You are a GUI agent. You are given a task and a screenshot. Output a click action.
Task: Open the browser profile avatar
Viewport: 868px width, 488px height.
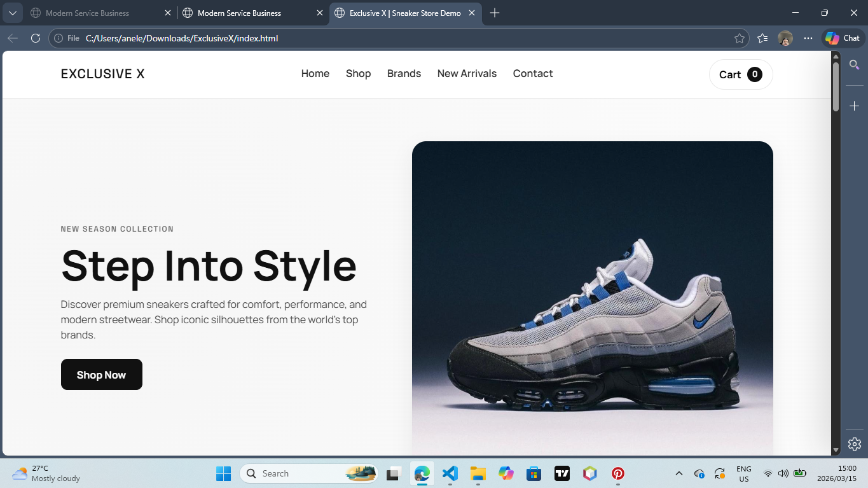coord(785,38)
